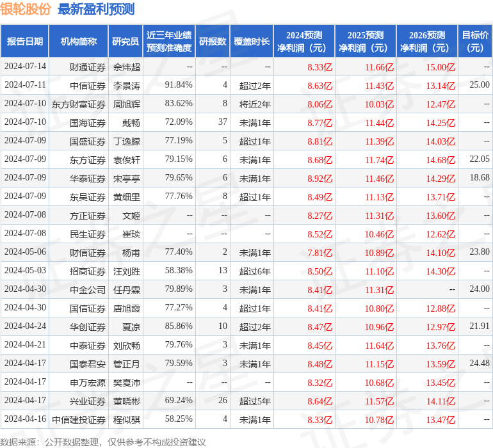Image resolution: width=493 pixels, height=448 pixels.
Task: Click 中信建投证券 institution cell
Action: click(79, 420)
